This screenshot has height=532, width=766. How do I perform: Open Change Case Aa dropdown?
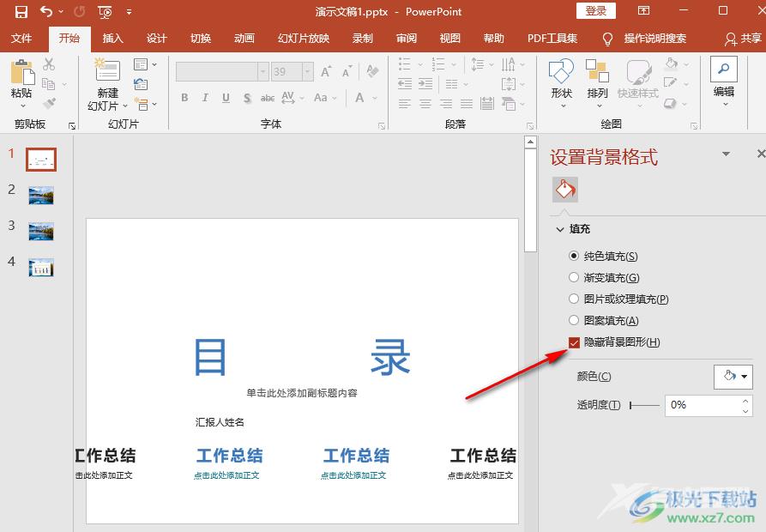click(x=325, y=98)
